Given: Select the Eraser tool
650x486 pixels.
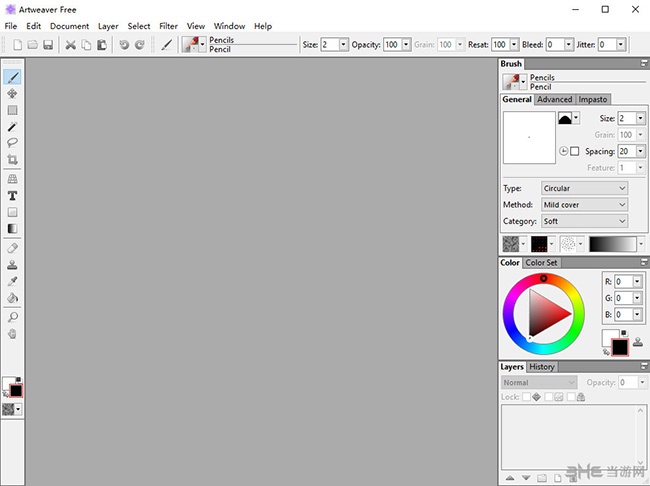Looking at the screenshot, I should point(12,248).
